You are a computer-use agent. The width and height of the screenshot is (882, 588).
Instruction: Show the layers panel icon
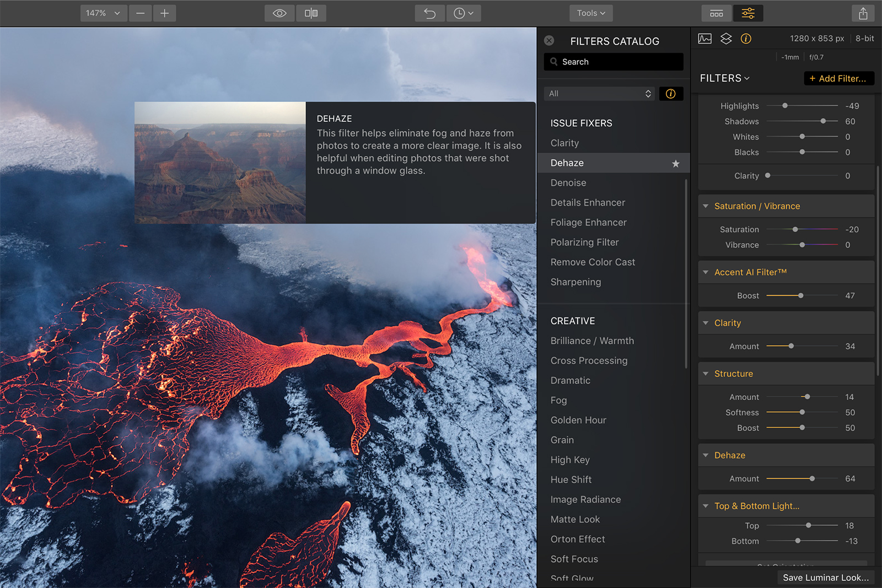click(x=726, y=39)
